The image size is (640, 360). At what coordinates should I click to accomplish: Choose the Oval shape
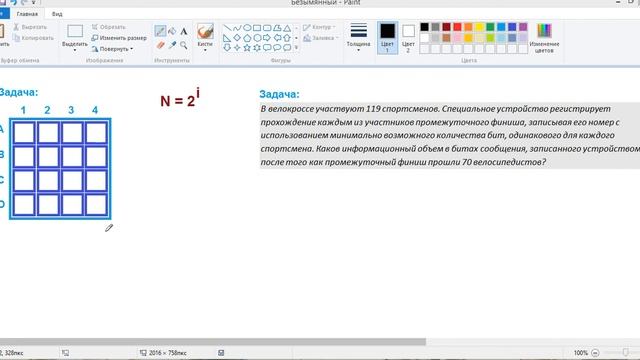247,28
